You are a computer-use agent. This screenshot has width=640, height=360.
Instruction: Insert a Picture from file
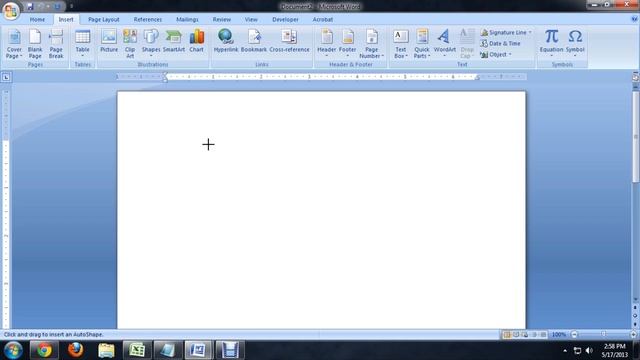coord(109,41)
